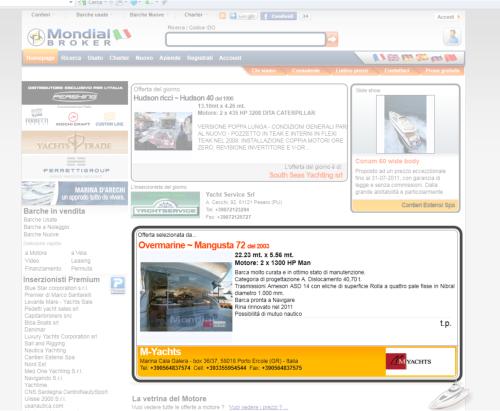Open the Charter navigation tab
Viewport: 500px width, 411px height.
coord(119,58)
